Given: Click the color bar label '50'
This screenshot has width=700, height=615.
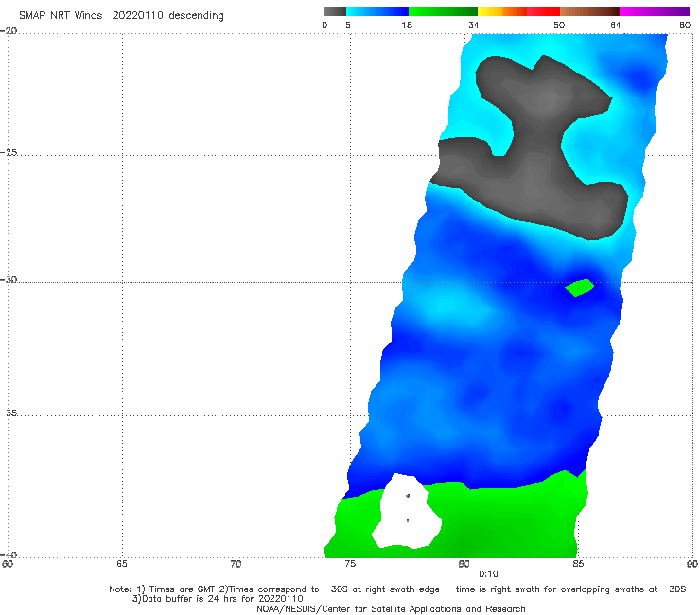Looking at the screenshot, I should coord(559,26).
